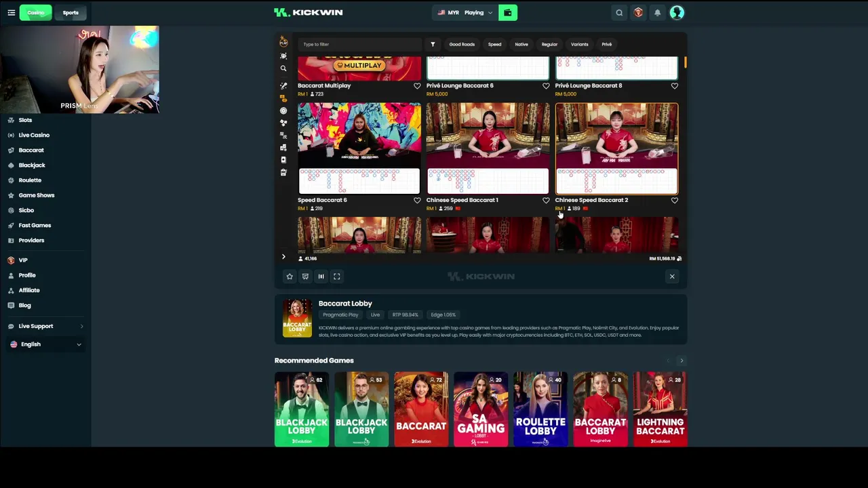Toggle the Good Roads filter chip
868x488 pixels.
462,44
